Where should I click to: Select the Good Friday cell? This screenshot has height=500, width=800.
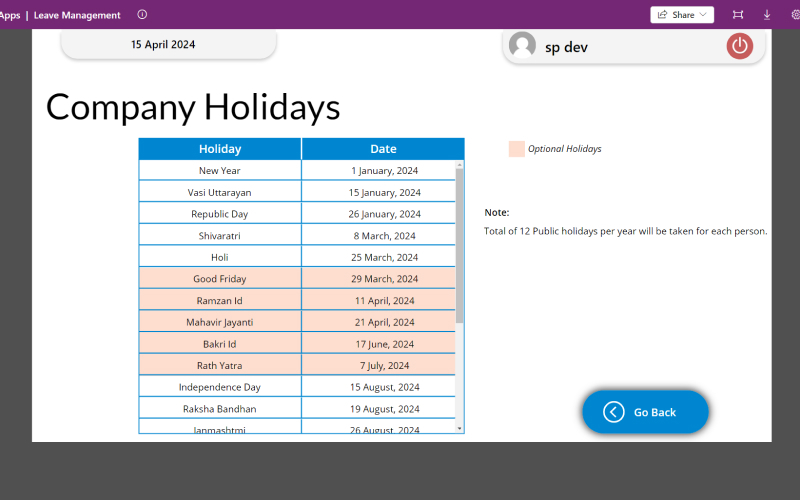click(220, 279)
